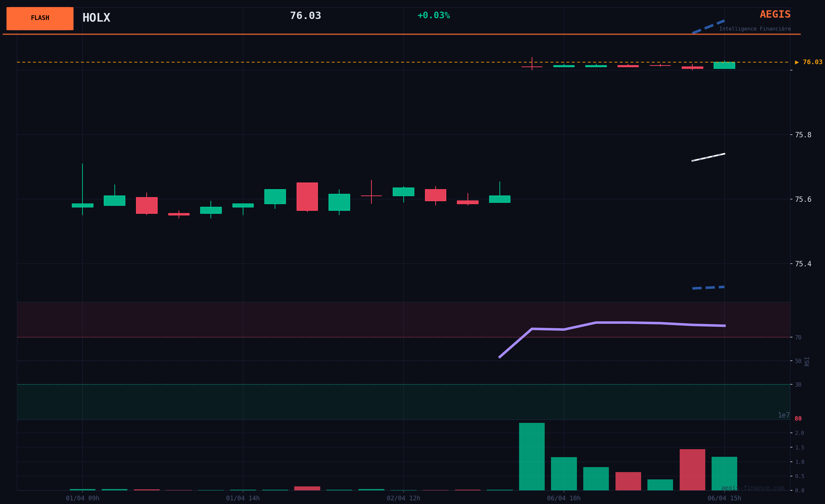Click the tallest green volume bar
The height and width of the screenshot is (504, 825).
coord(532,456)
